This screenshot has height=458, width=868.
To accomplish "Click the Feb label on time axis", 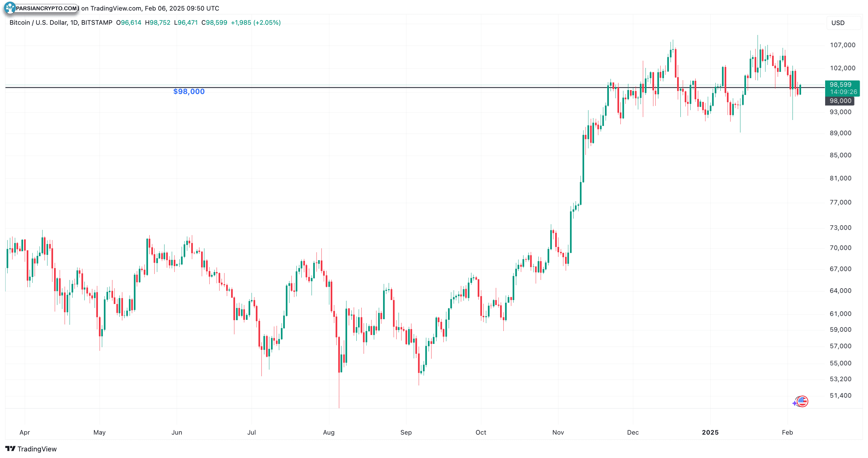I will pos(787,433).
